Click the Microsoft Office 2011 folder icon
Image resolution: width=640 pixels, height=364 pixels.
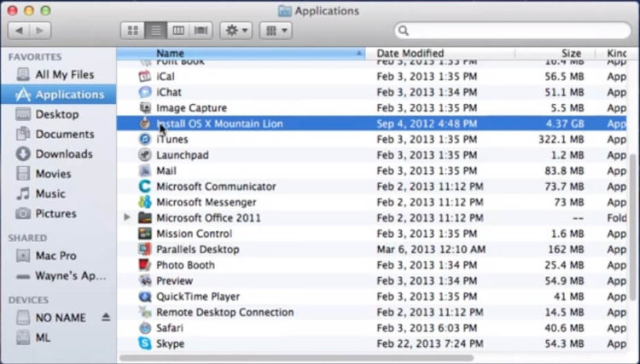145,218
